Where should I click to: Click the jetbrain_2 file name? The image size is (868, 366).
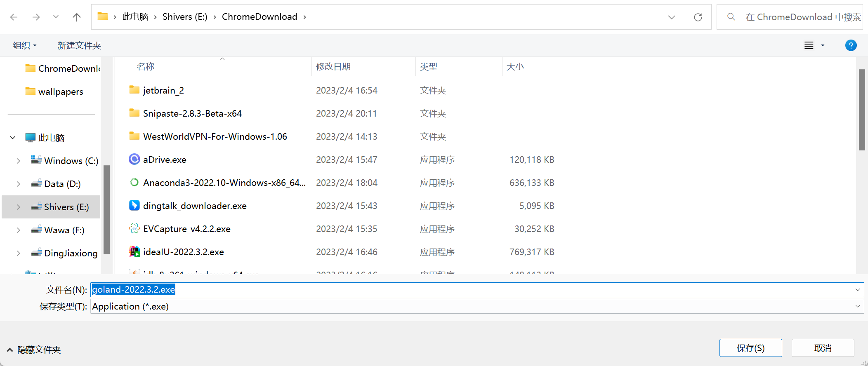(163, 90)
